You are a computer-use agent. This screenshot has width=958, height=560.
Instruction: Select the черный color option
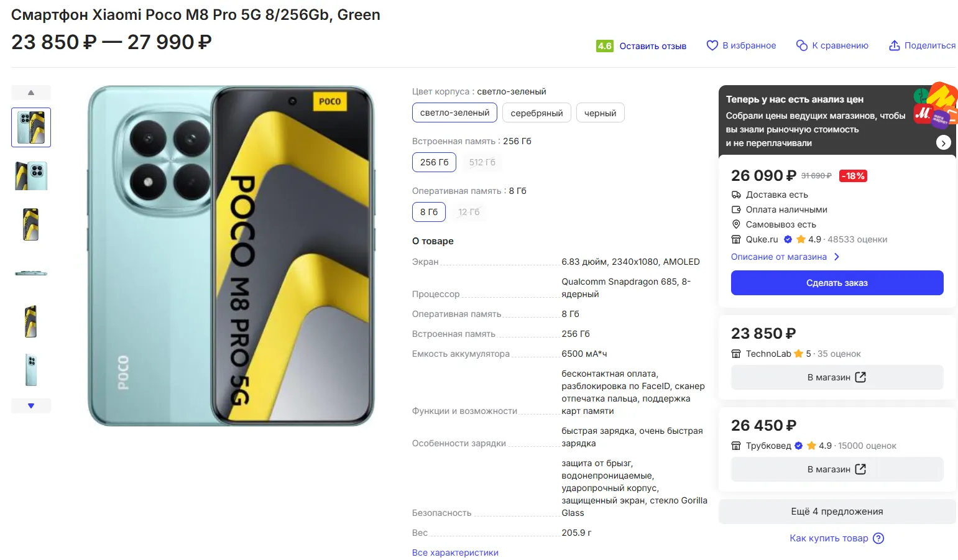[600, 112]
